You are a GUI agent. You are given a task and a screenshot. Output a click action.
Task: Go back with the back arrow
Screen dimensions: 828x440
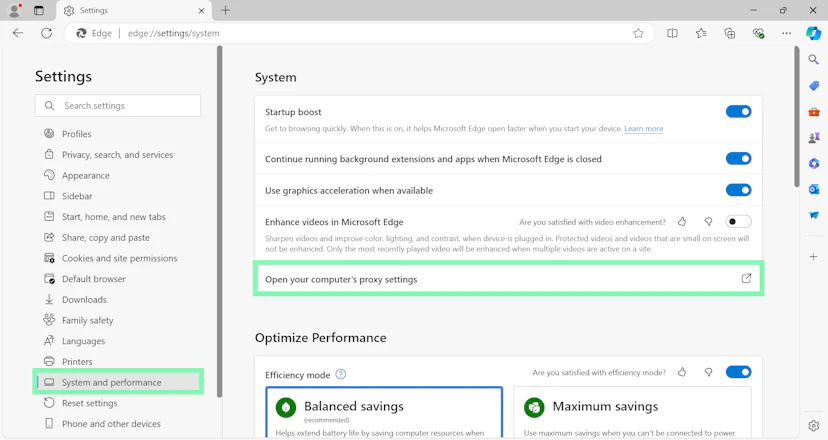(18, 33)
